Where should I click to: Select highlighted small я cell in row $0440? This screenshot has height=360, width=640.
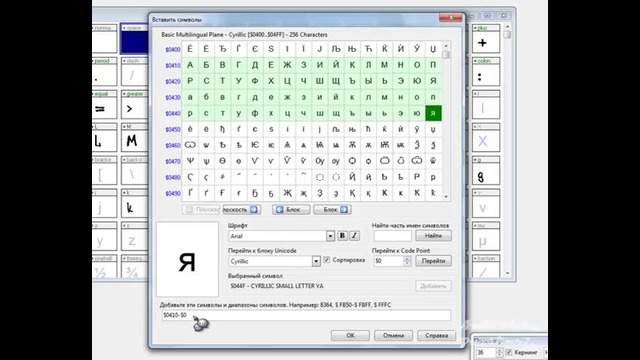[433, 113]
